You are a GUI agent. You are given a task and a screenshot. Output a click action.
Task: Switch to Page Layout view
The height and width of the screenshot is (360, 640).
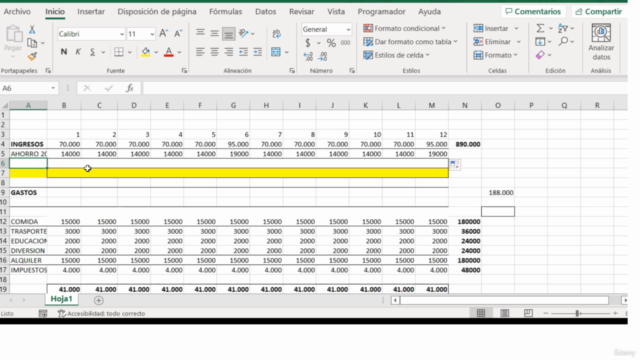click(x=504, y=313)
